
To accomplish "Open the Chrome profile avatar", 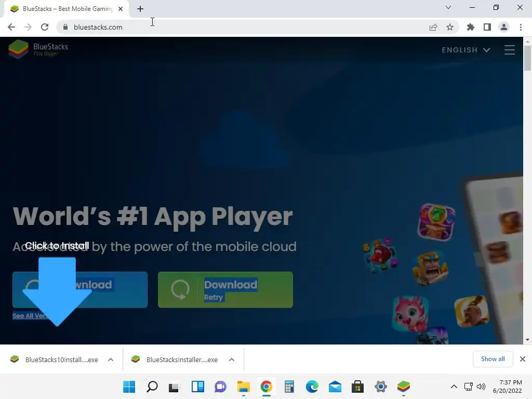I will [504, 27].
